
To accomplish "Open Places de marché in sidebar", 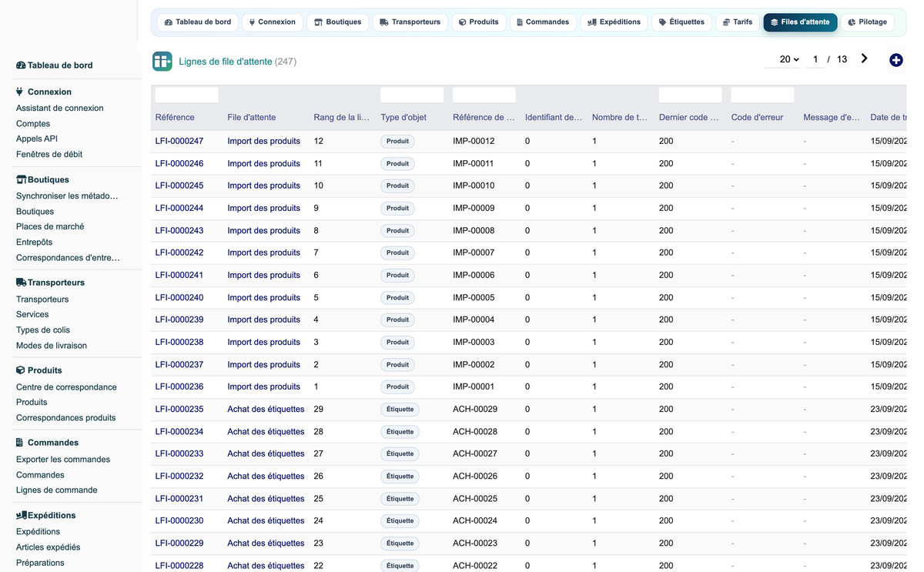I will 50,227.
